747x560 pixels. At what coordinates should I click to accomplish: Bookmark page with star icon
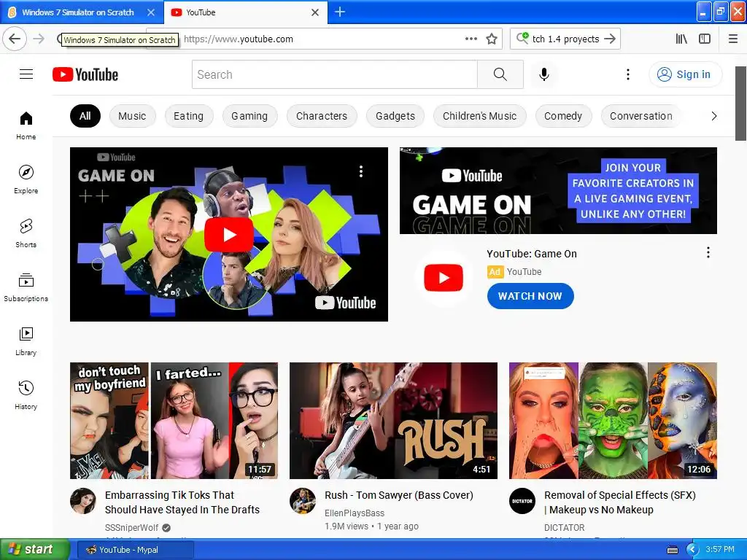pos(492,39)
